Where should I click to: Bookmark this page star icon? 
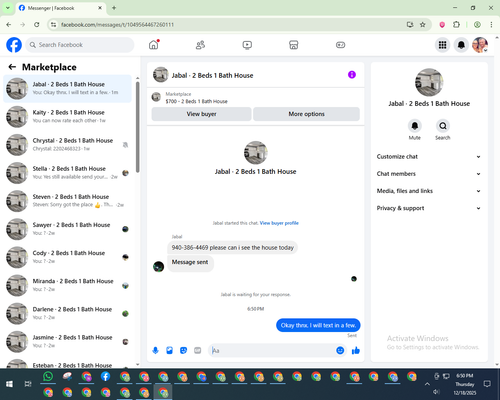coord(423,25)
